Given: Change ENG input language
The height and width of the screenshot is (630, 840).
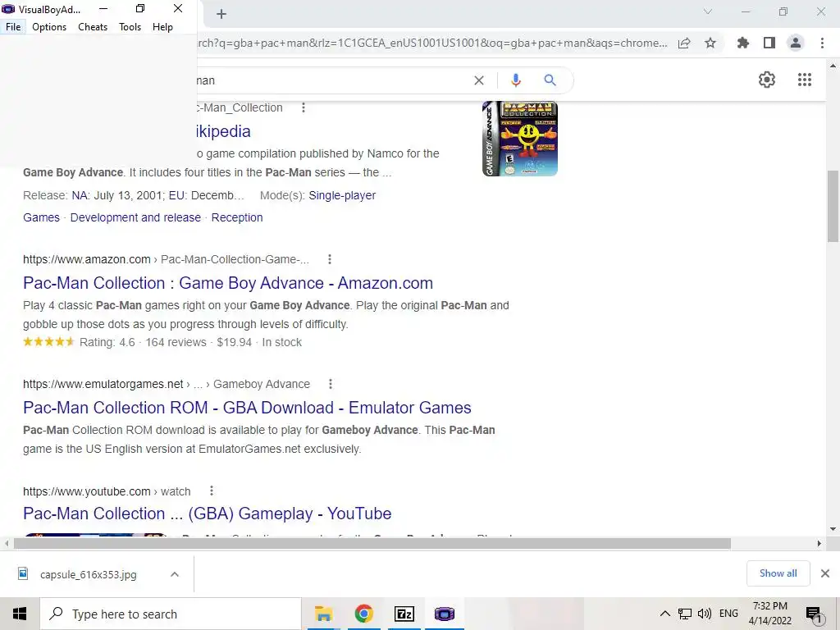Looking at the screenshot, I should pyautogui.click(x=728, y=614).
